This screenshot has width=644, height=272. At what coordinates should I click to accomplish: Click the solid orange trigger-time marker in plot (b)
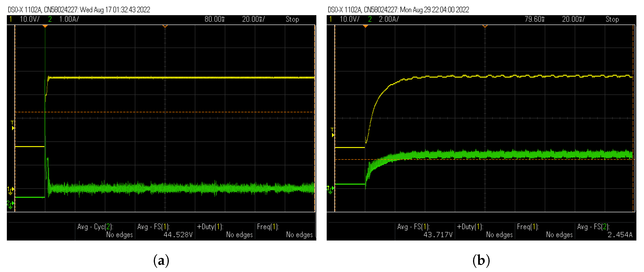(x=365, y=26)
